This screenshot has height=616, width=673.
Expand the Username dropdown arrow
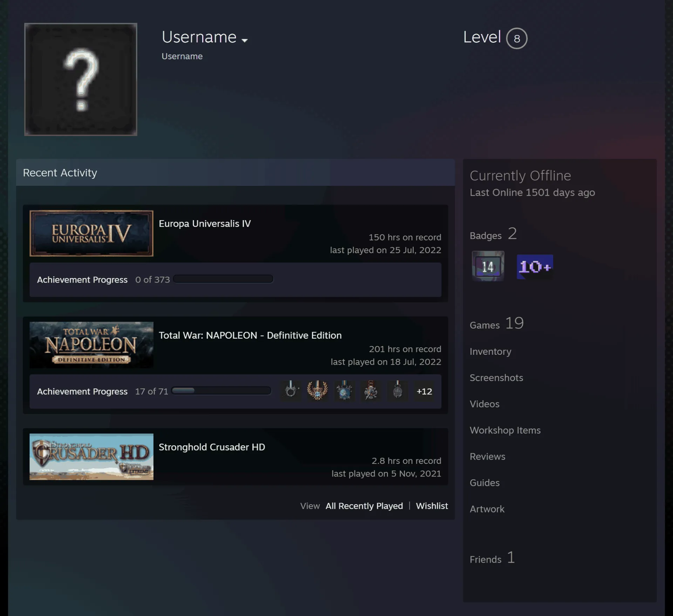pos(245,40)
